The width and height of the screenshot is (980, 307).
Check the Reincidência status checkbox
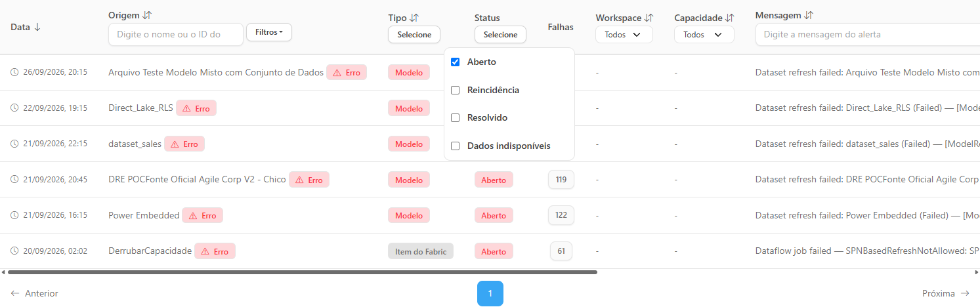pos(456,90)
